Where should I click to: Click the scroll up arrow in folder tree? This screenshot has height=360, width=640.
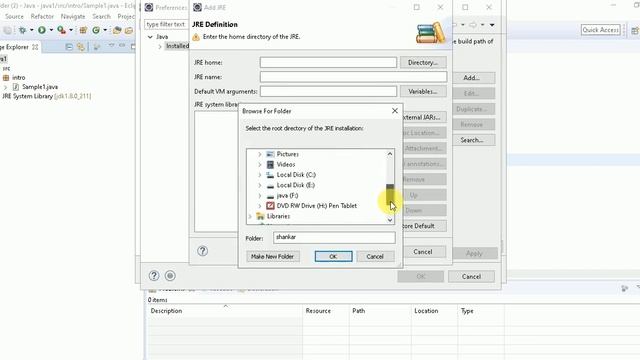tap(390, 154)
